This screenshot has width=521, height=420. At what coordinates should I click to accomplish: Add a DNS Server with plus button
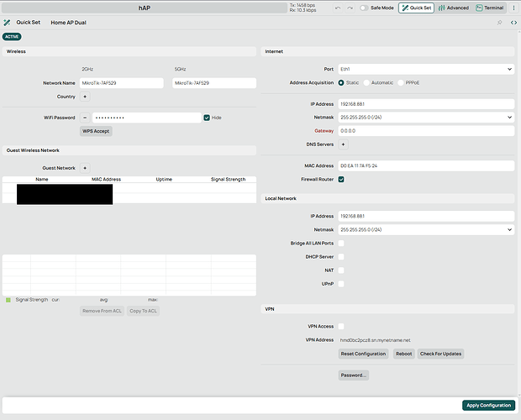[x=343, y=144]
